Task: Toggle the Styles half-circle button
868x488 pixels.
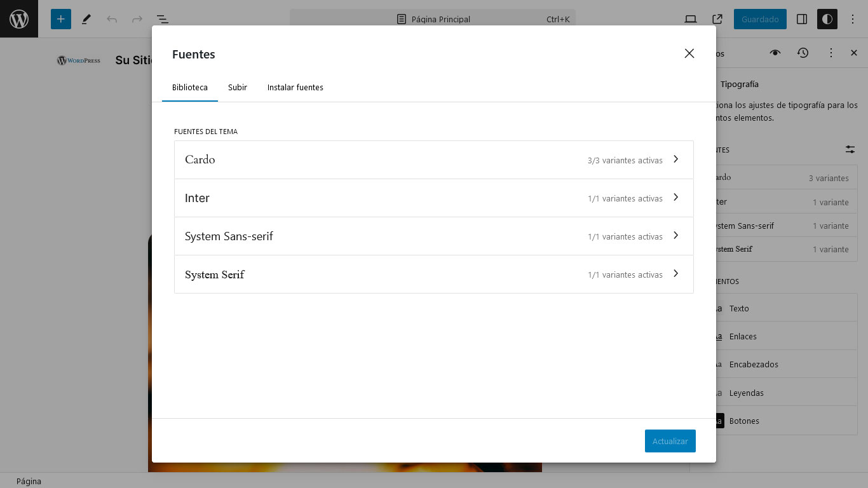Action: (x=827, y=19)
